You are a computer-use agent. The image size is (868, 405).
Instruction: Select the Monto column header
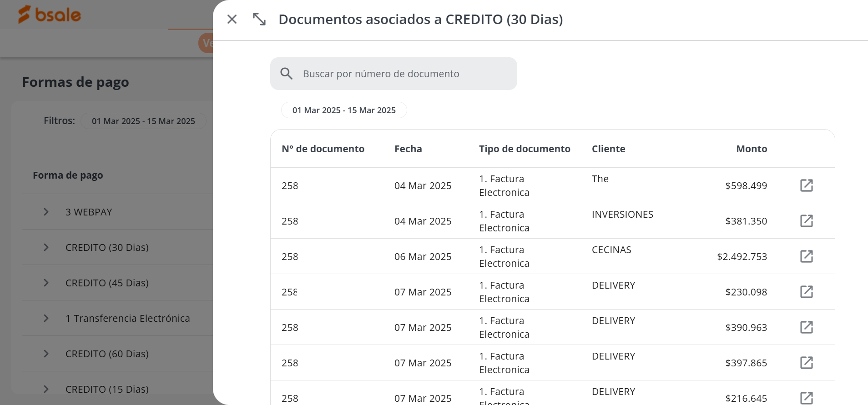[x=752, y=149]
